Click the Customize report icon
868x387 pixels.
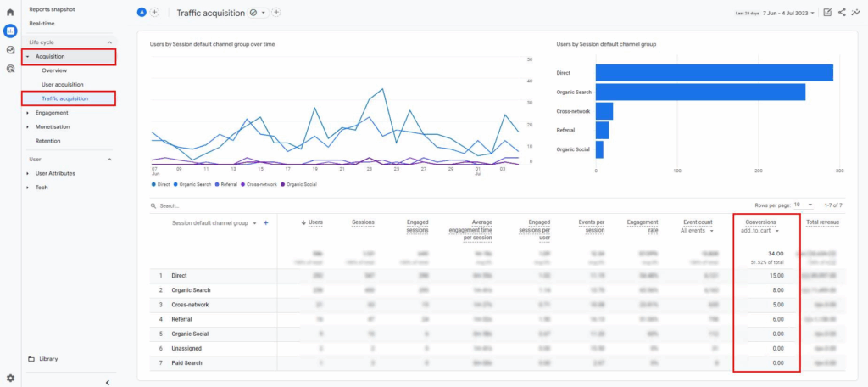pyautogui.click(x=827, y=12)
